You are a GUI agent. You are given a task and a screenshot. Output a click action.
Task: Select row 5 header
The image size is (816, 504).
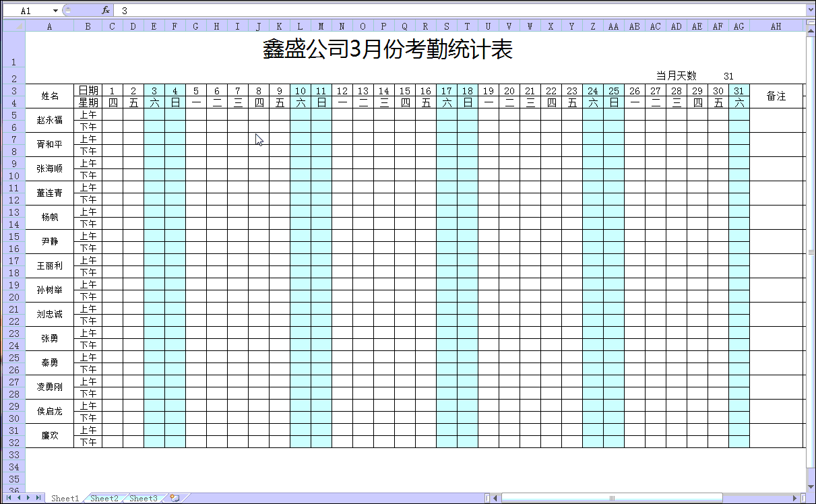pos(13,115)
